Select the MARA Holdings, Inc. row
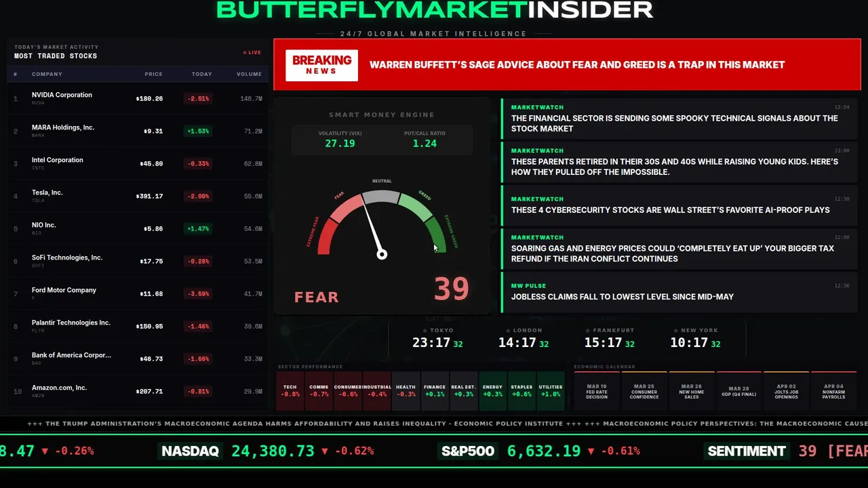Image resolution: width=868 pixels, height=488 pixels. (138, 131)
